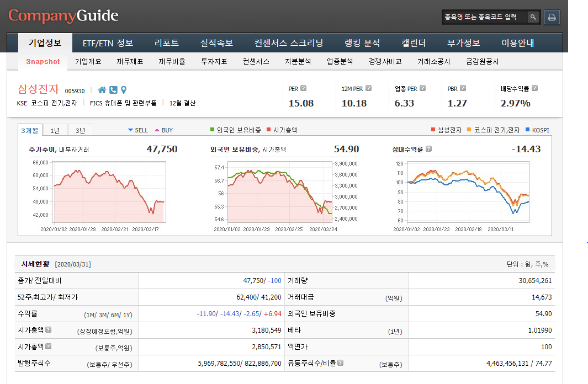Open the 실적속보 menu
The height and width of the screenshot is (384, 588).
[x=217, y=43]
